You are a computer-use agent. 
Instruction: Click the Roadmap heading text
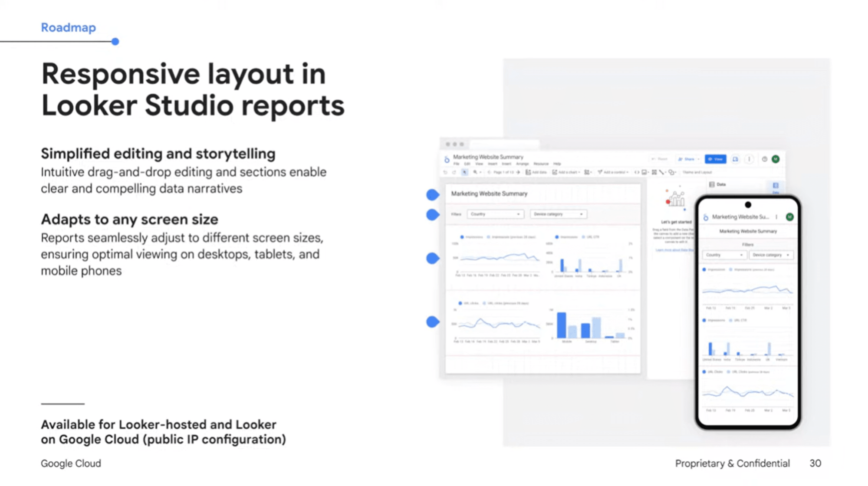point(69,27)
